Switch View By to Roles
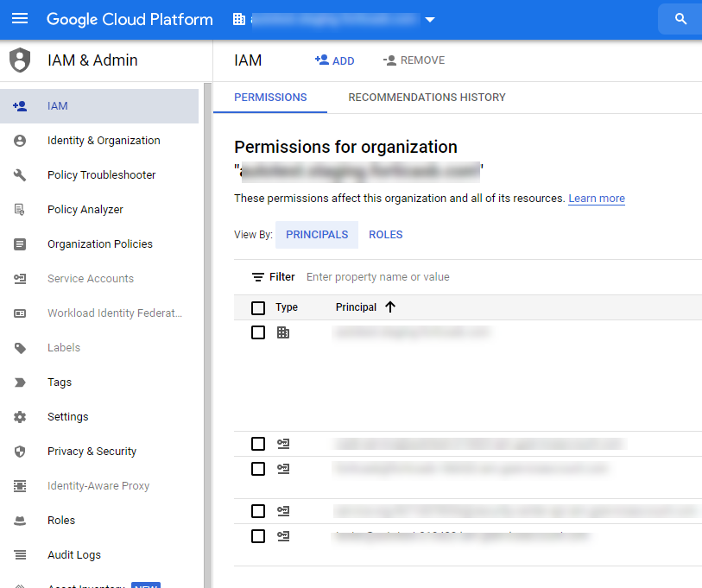Image resolution: width=702 pixels, height=588 pixels. [385, 235]
